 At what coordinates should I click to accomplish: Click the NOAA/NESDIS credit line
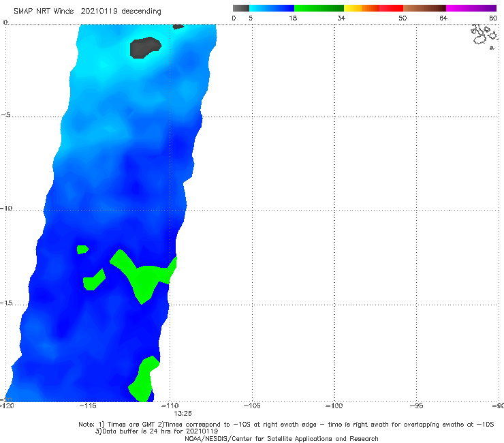(x=281, y=438)
